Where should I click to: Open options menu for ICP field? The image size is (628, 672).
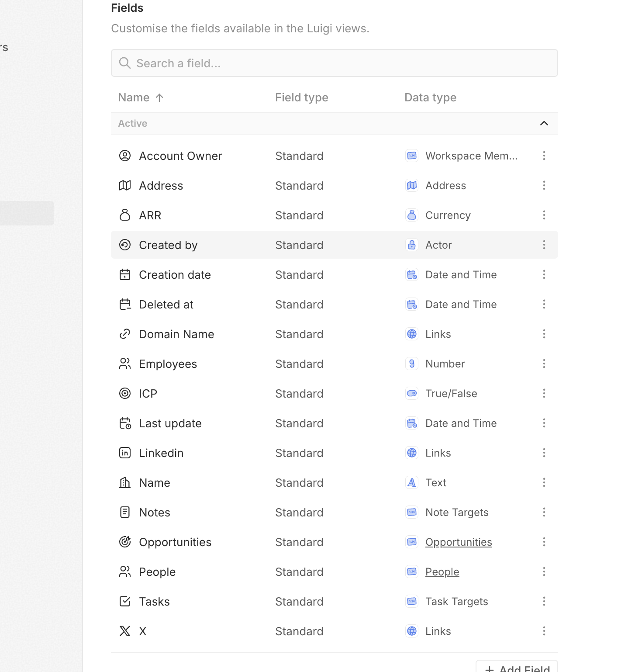pos(544,393)
